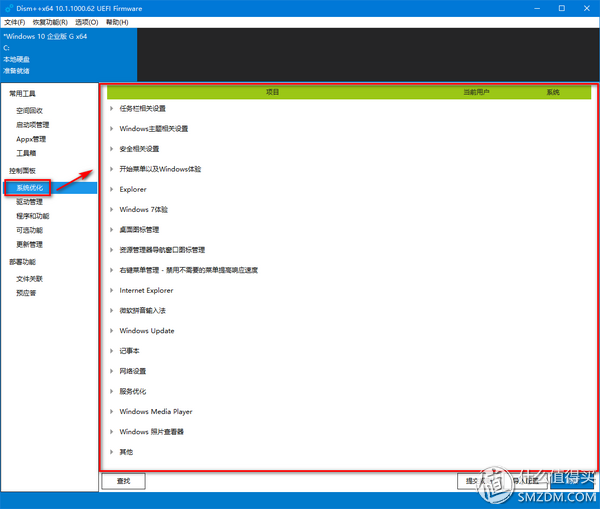Expand the 其他 group
The height and width of the screenshot is (509, 600).
[111, 452]
